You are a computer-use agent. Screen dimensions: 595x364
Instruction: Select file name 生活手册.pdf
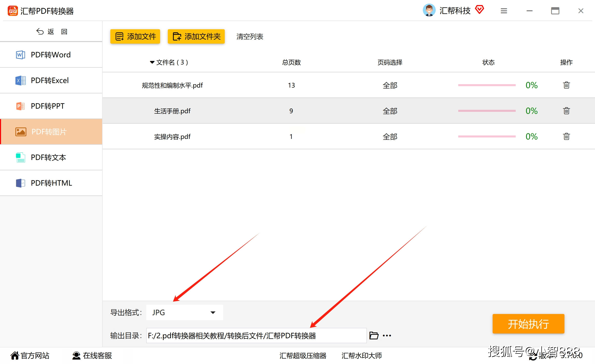tap(172, 111)
